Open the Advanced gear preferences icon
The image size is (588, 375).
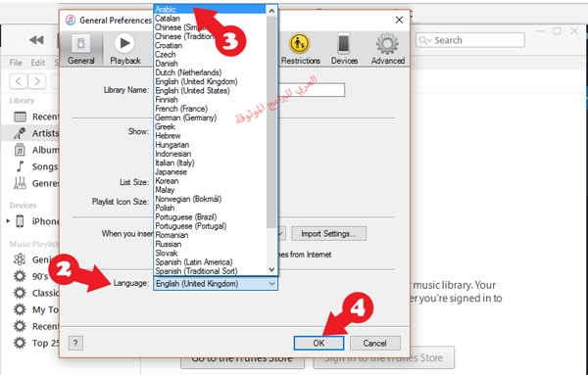tap(388, 49)
